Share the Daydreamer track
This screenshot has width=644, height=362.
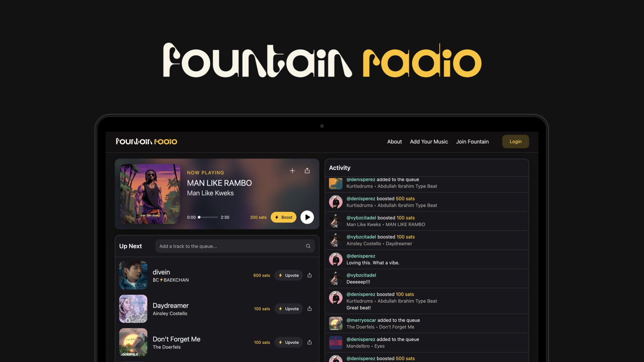coord(309,309)
